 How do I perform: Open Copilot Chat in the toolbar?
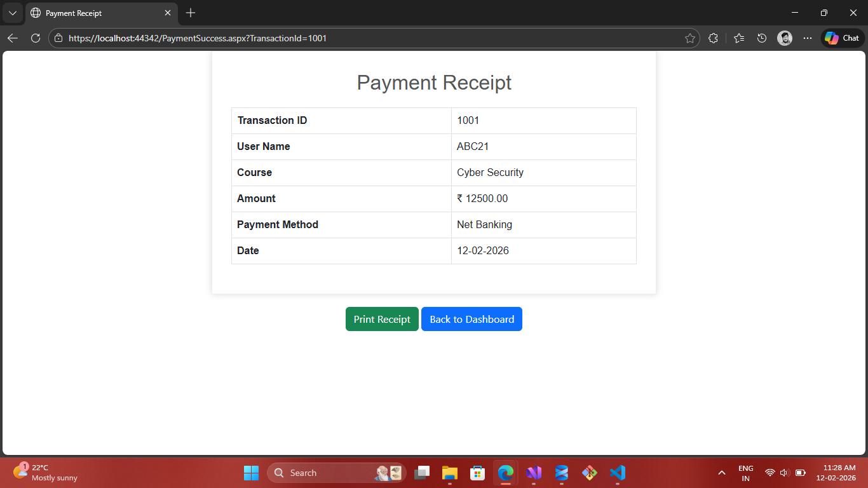click(x=842, y=38)
